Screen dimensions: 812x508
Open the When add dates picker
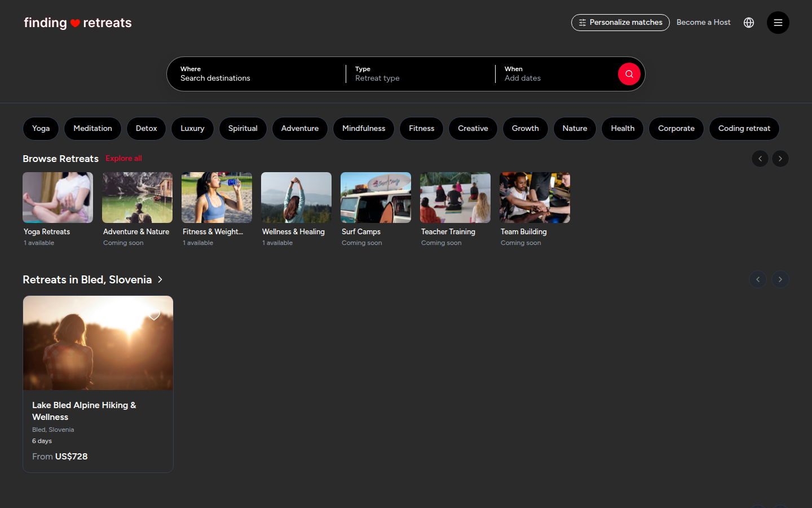[x=555, y=74]
